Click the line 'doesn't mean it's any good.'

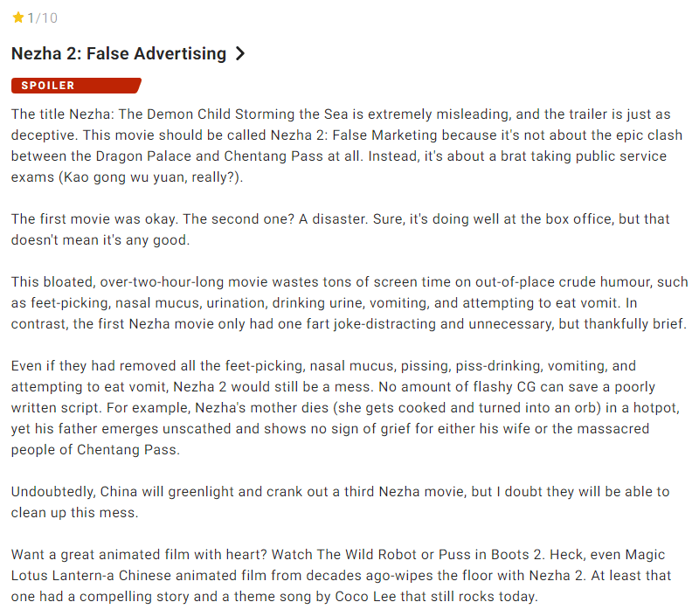point(100,240)
